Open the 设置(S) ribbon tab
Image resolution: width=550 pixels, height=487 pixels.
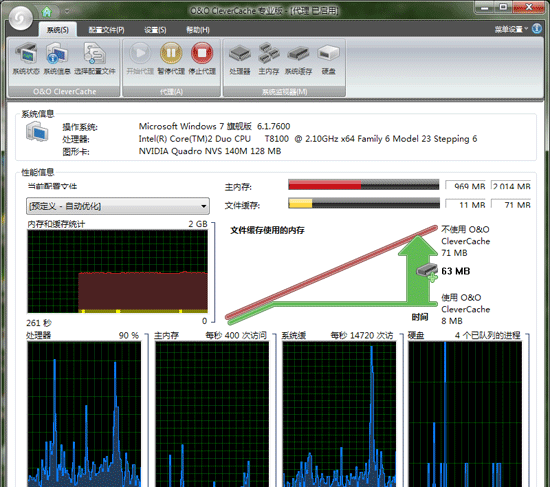155,30
